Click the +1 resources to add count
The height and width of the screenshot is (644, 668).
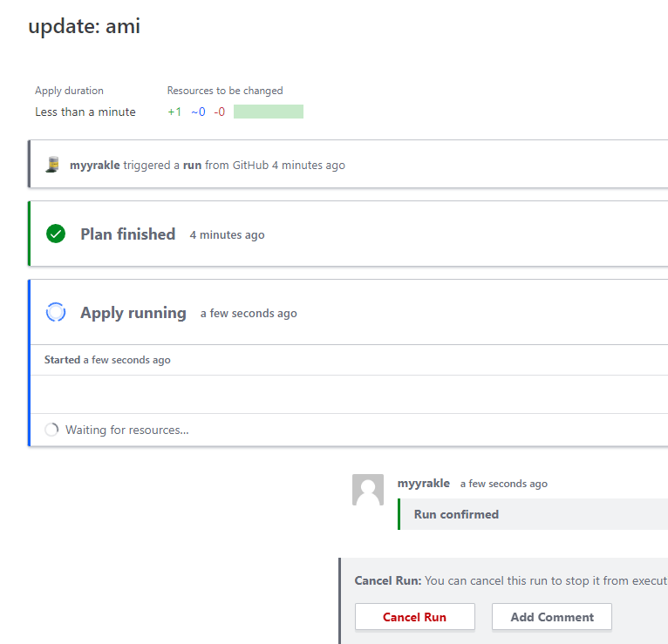point(174,112)
